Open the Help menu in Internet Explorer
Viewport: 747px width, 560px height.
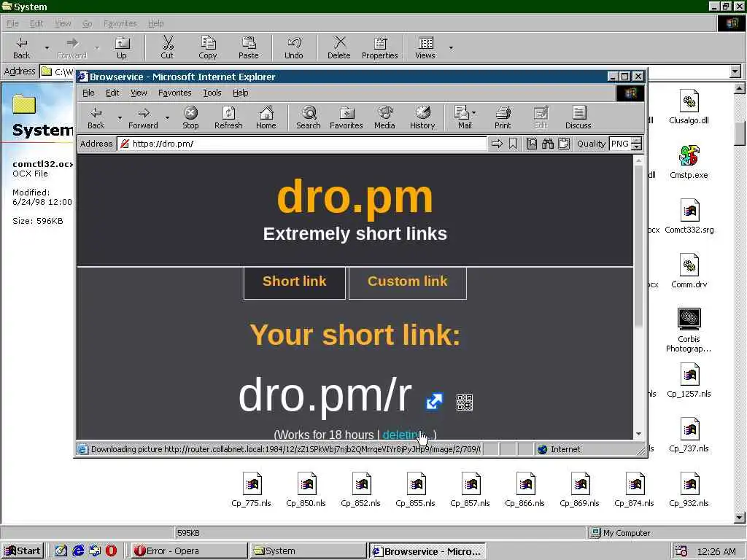point(241,93)
